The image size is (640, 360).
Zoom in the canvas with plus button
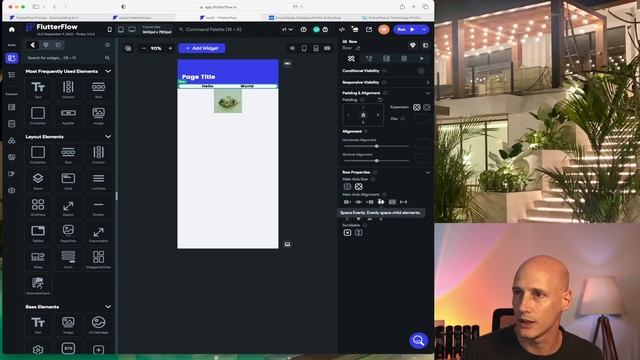(170, 48)
